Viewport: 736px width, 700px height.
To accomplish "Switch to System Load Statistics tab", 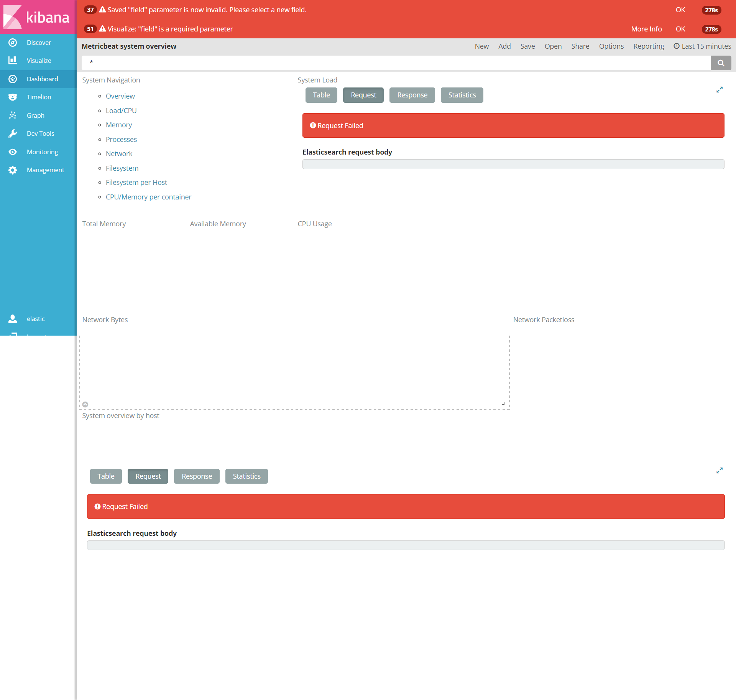I will pos(462,95).
